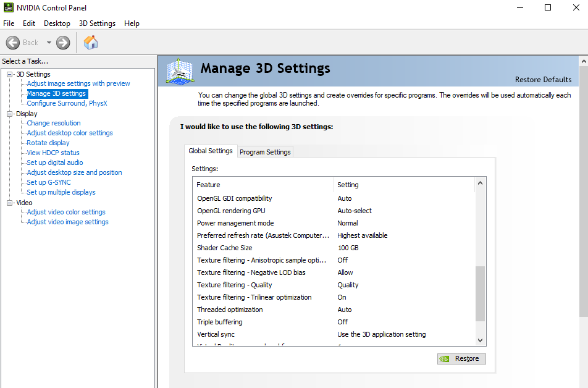Viewport: 588px width, 388px height.
Task: Select the OpenGL rendering GPU row
Action: click(334, 211)
